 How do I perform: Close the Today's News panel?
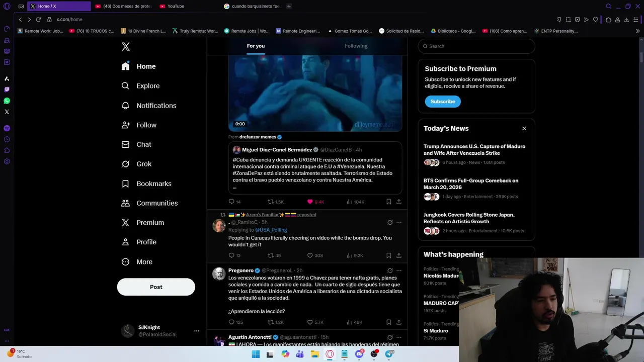pyautogui.click(x=524, y=128)
